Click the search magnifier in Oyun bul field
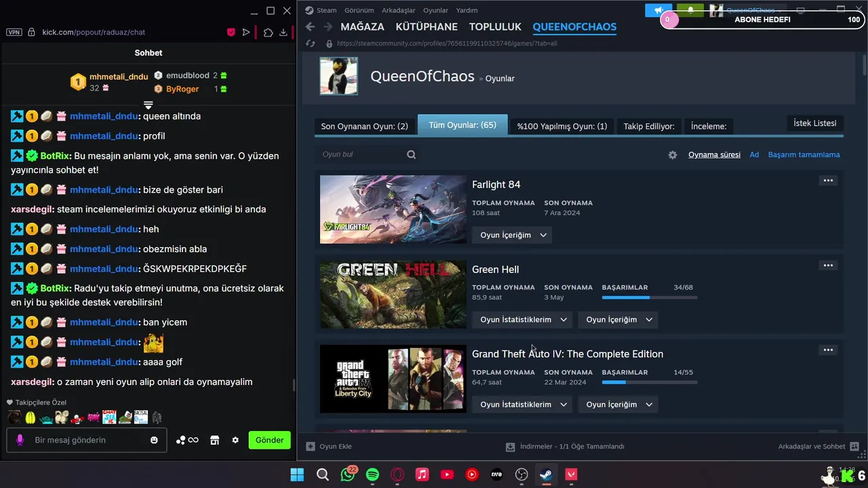 click(411, 155)
